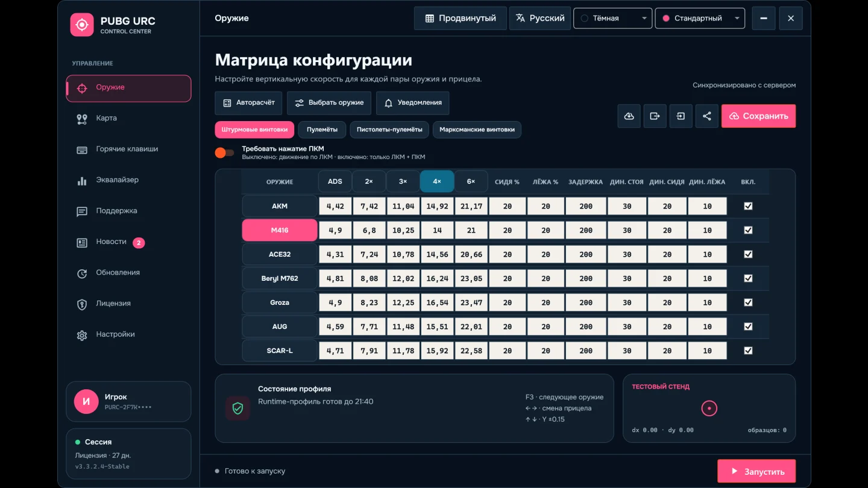Click the Продвинутый mode button
868x488 pixels.
[460, 18]
